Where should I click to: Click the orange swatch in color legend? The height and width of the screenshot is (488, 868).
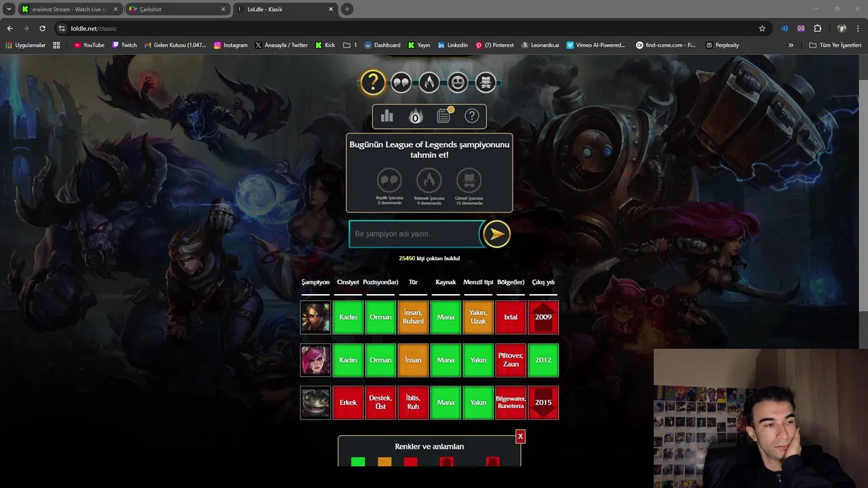tap(384, 462)
